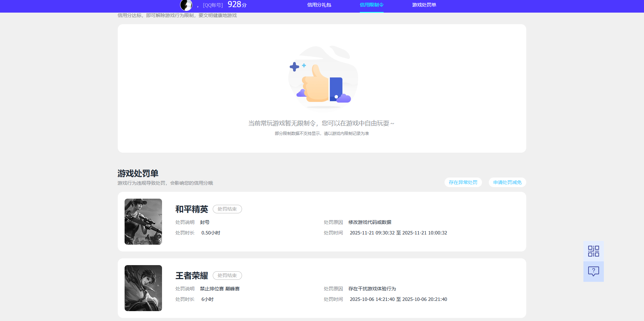Image resolution: width=644 pixels, height=321 pixels.
Task: Open the feedback question-mark icon
Action: tap(593, 271)
